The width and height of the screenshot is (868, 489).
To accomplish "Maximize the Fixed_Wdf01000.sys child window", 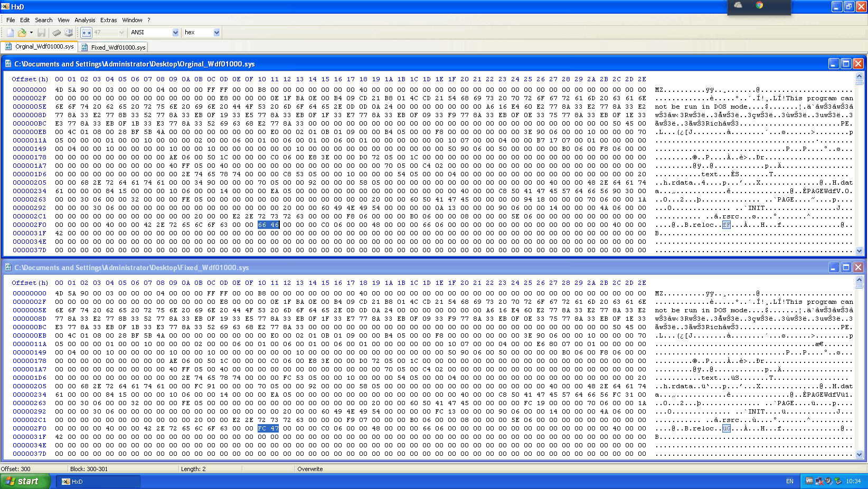I will click(x=846, y=267).
